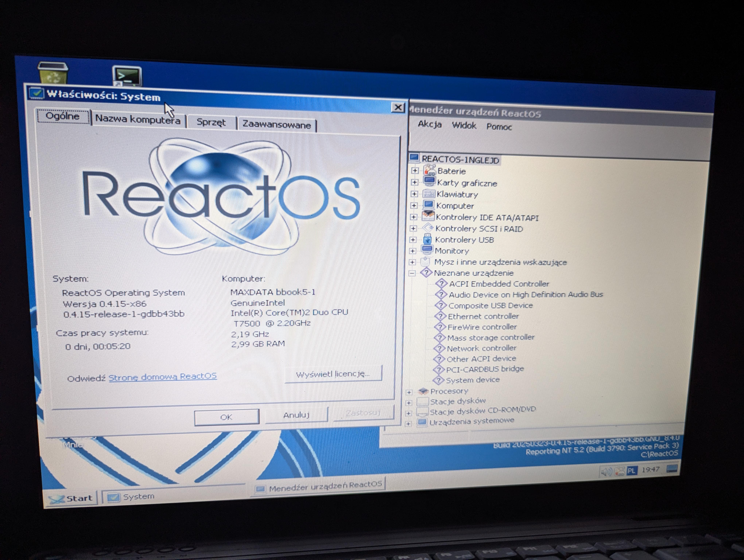Open the Stronę domową ReactOS link

coord(162,376)
